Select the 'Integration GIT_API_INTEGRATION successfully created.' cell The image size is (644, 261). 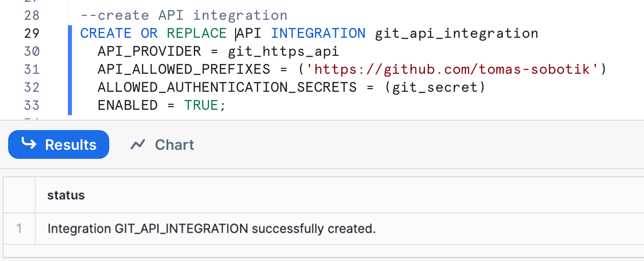211,229
